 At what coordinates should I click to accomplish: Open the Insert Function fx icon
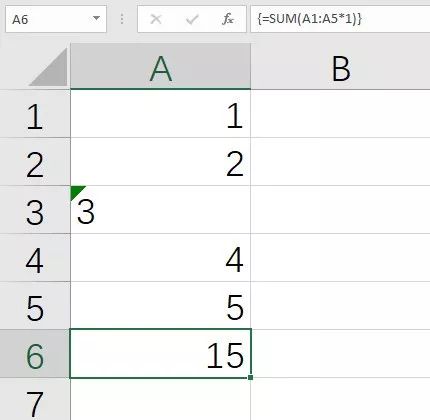(228, 19)
